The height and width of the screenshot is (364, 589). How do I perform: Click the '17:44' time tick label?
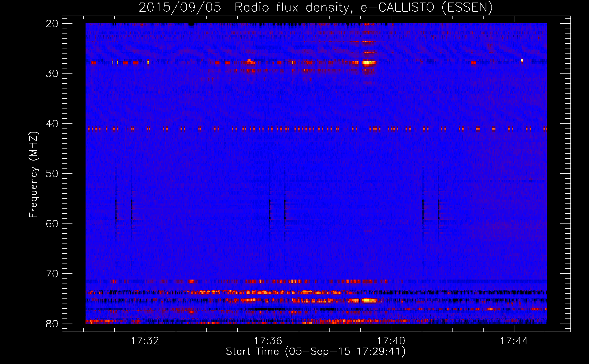[514, 341]
